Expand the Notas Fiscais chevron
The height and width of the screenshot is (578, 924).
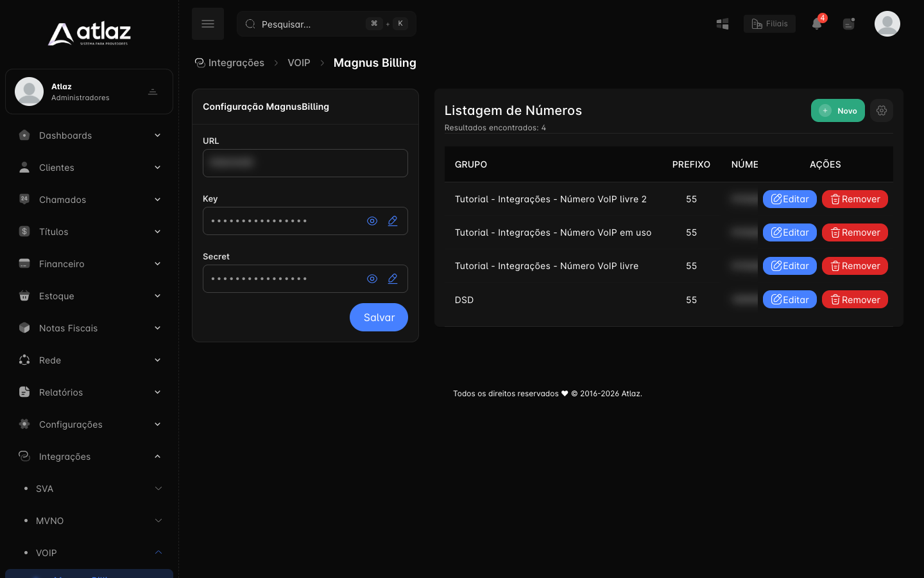pos(157,328)
